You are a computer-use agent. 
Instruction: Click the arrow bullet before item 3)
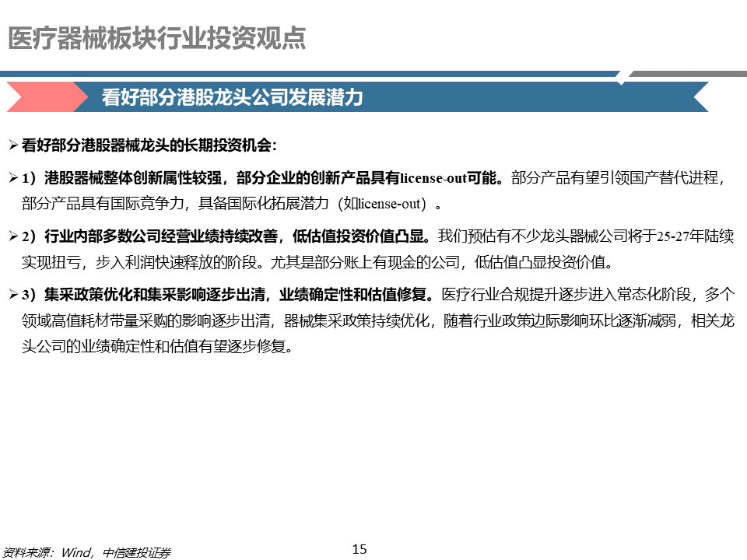pos(13,295)
